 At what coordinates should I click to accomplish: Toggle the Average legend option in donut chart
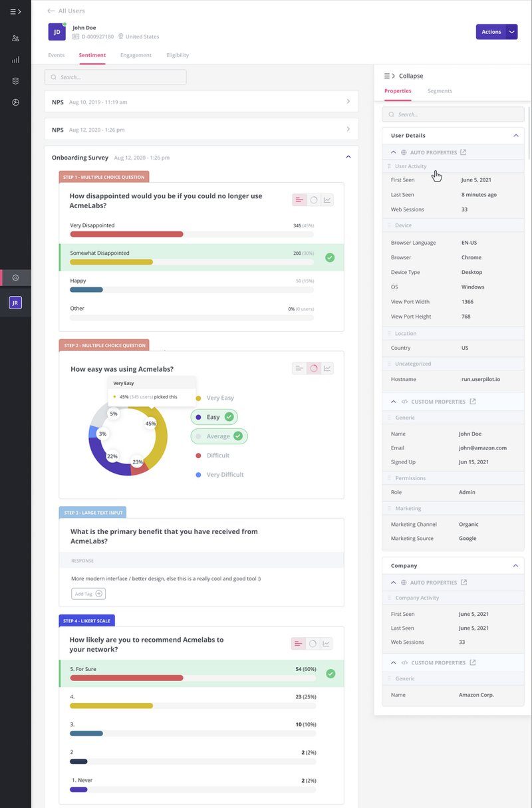pos(219,436)
